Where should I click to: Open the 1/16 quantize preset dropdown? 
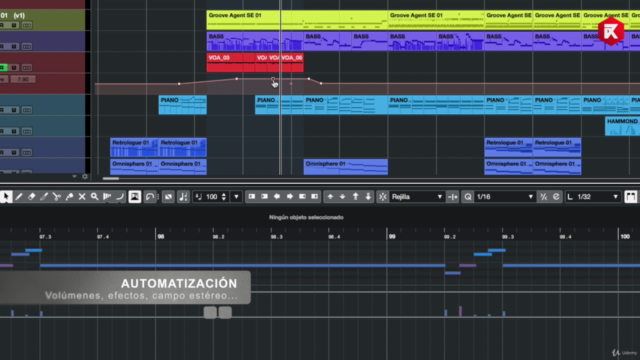505,197
